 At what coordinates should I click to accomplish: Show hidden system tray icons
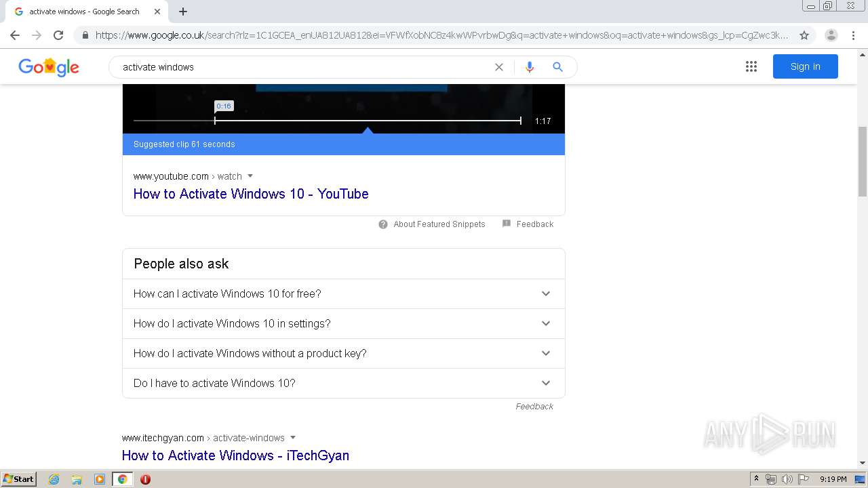[756, 479]
